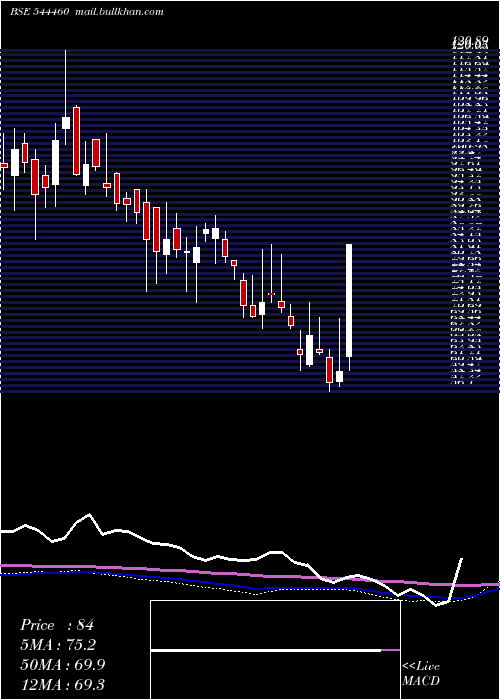Click the mail.bullkhan.com watermark text
The height and width of the screenshot is (700, 500).
(120, 12)
